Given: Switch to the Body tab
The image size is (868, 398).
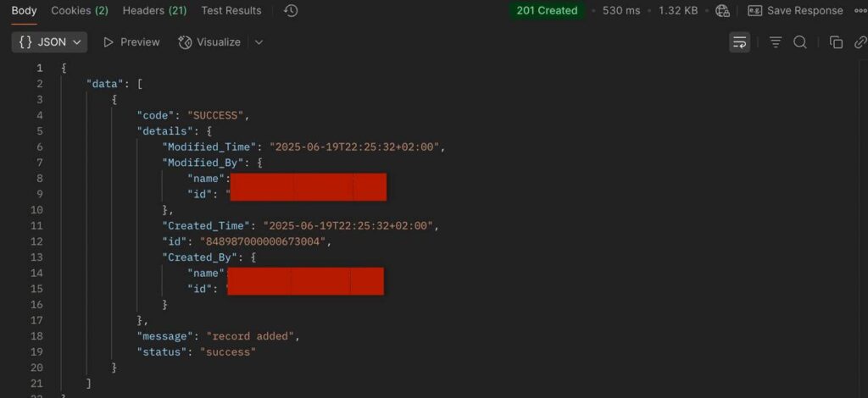Looking at the screenshot, I should [x=24, y=10].
